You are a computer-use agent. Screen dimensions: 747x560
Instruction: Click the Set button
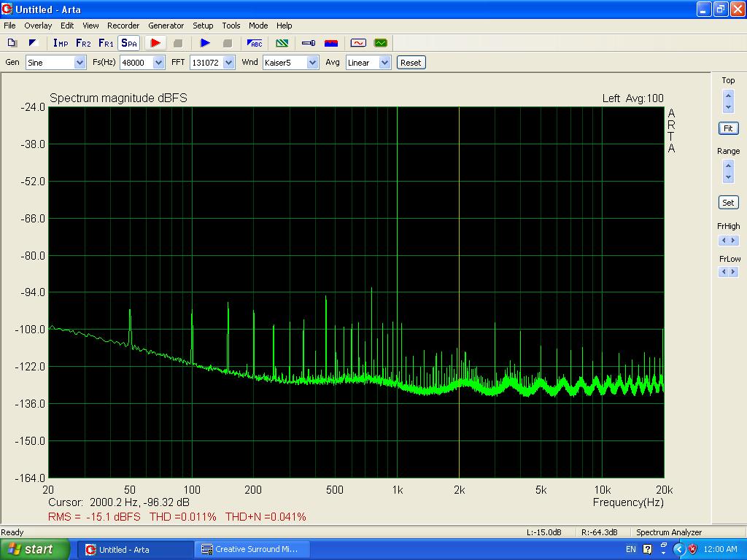[x=729, y=203]
